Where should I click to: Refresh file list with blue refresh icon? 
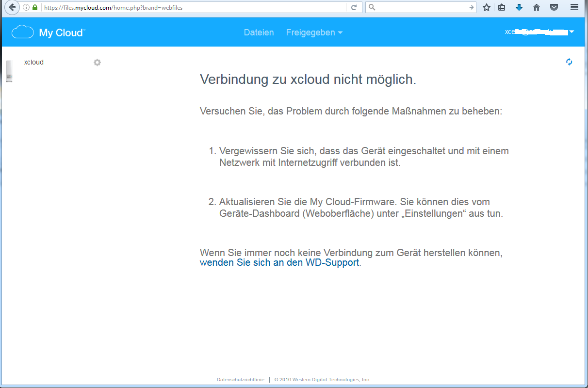[569, 62]
